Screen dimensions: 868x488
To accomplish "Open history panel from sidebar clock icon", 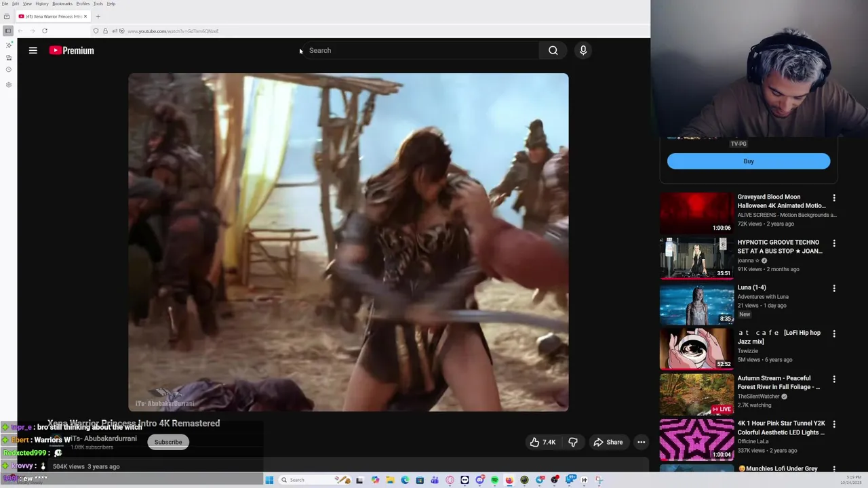I will coord(9,70).
